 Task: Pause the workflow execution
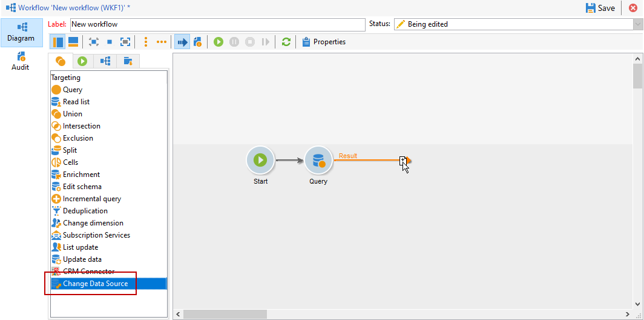point(234,42)
